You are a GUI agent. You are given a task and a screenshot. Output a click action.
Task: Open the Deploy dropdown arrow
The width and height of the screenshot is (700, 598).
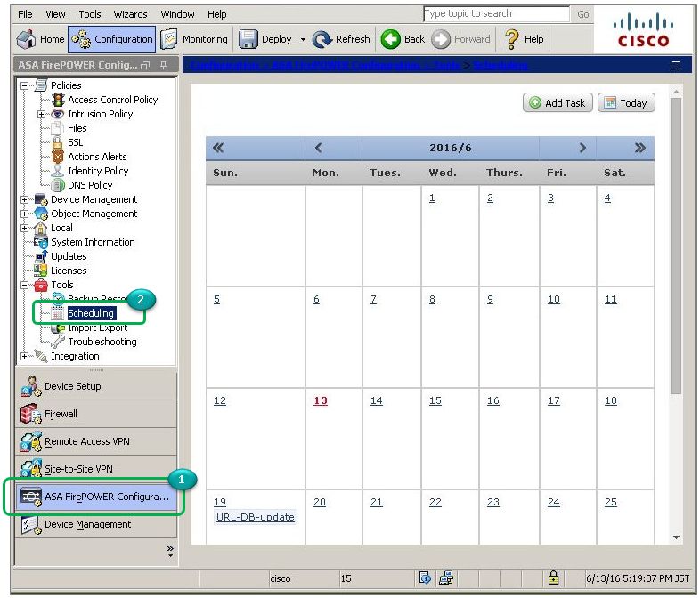(x=303, y=40)
